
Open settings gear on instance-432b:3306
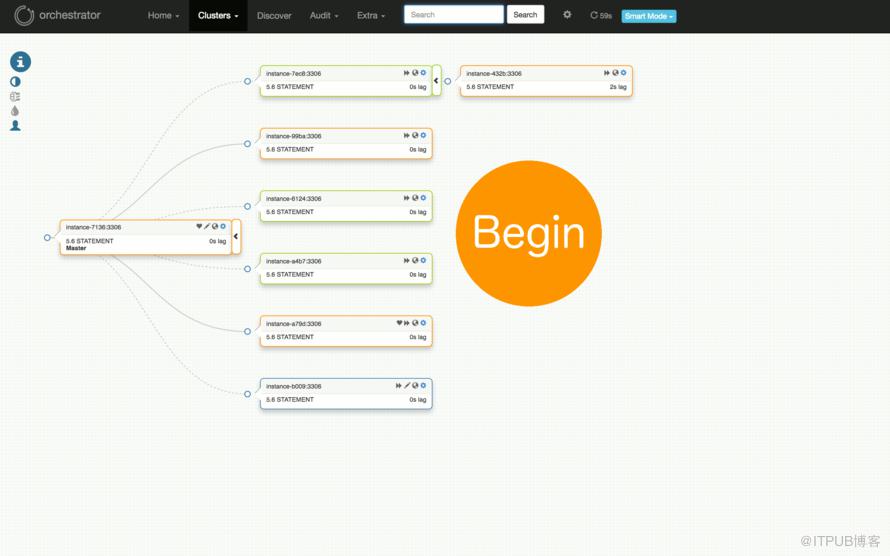pyautogui.click(x=623, y=73)
